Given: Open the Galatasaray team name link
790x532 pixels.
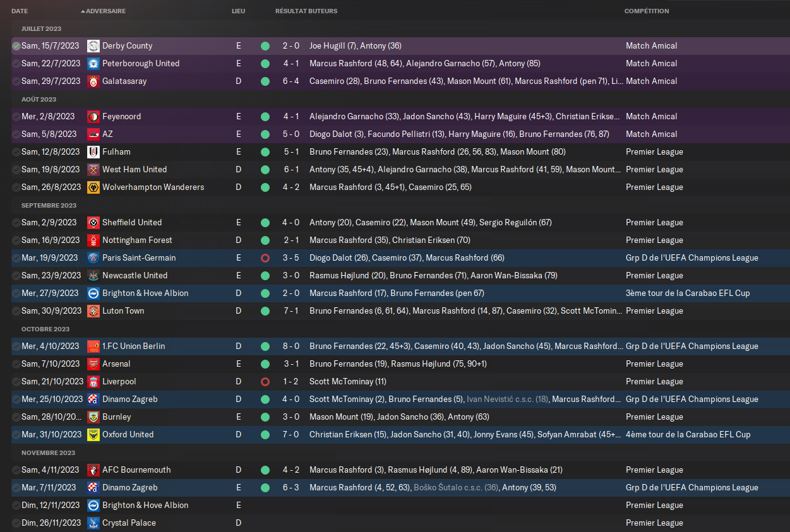Looking at the screenshot, I should 124,81.
